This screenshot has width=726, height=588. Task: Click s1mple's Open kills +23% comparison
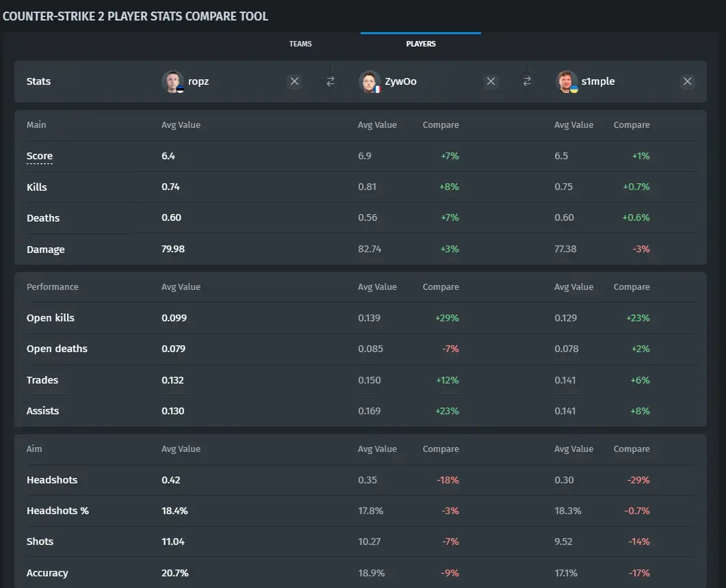638,318
